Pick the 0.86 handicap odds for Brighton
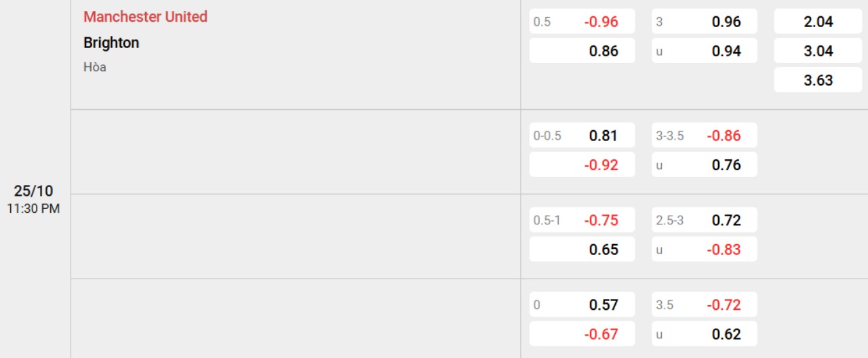This screenshot has height=358, width=868. 582,51
